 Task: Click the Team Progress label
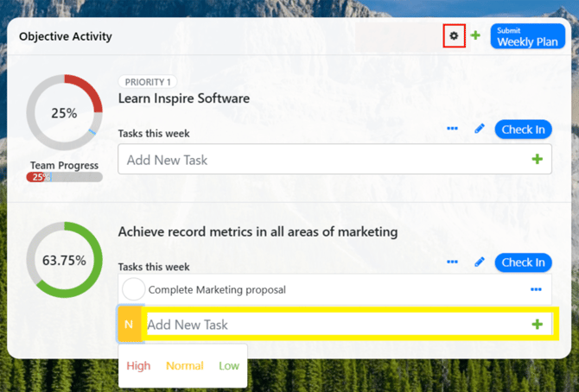pyautogui.click(x=64, y=166)
